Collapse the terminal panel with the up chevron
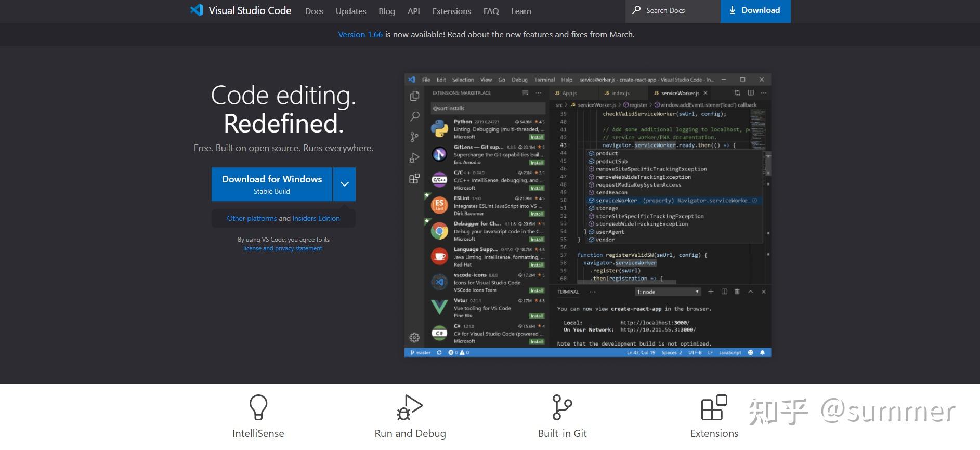Image resolution: width=980 pixels, height=450 pixels. pyautogui.click(x=750, y=292)
